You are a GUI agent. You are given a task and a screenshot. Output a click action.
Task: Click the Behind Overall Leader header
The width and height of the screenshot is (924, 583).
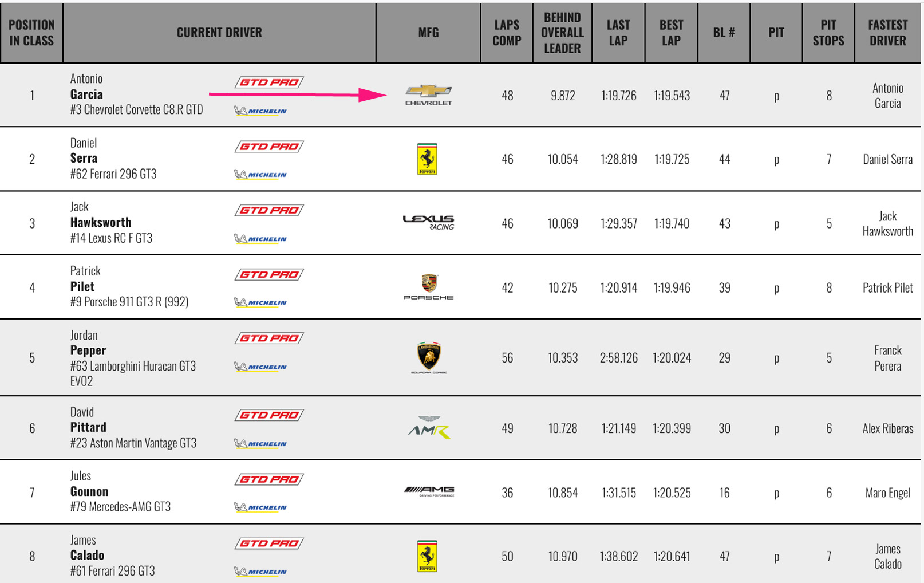coord(562,33)
